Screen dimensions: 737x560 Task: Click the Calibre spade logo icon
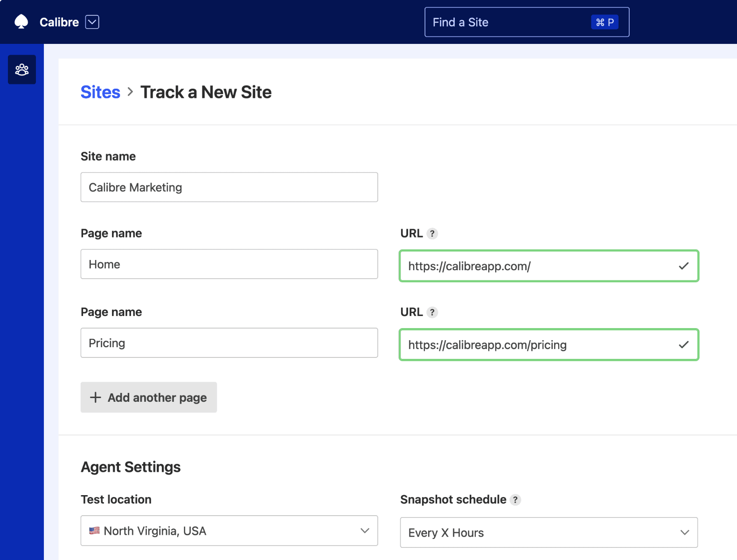coord(21,22)
